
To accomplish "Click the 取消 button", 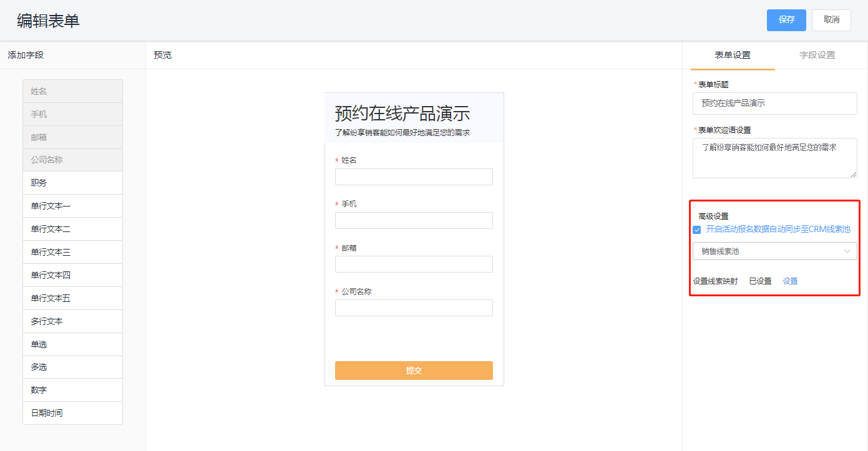I will coord(831,20).
